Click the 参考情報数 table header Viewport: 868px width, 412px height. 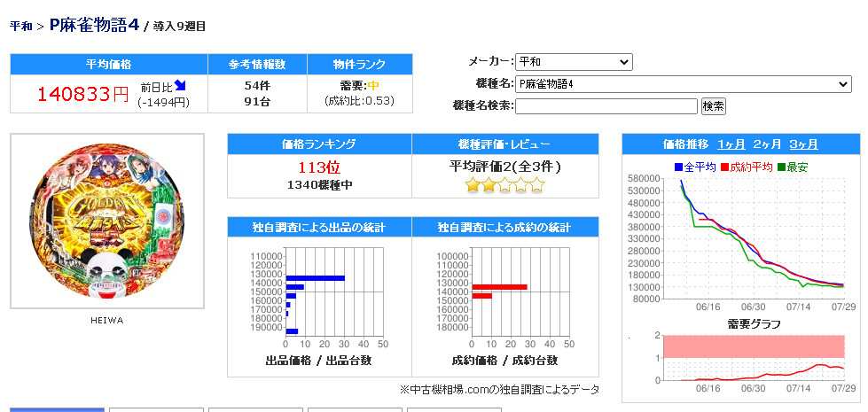(x=257, y=64)
